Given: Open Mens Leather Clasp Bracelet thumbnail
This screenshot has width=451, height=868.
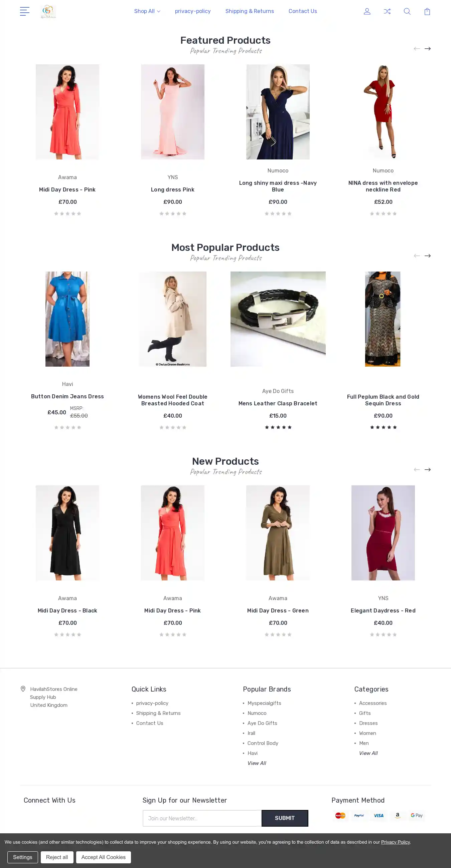Looking at the screenshot, I should click(278, 319).
